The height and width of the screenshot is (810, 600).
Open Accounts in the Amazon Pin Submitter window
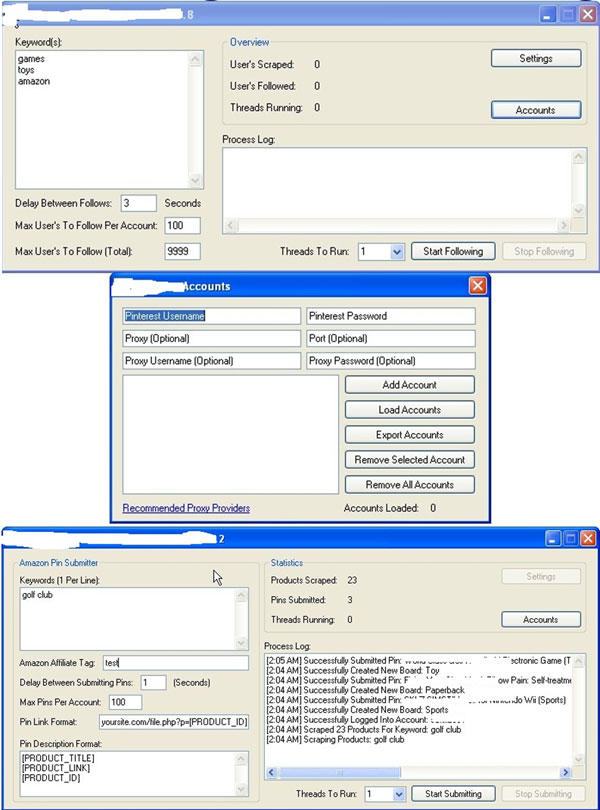coord(541,619)
